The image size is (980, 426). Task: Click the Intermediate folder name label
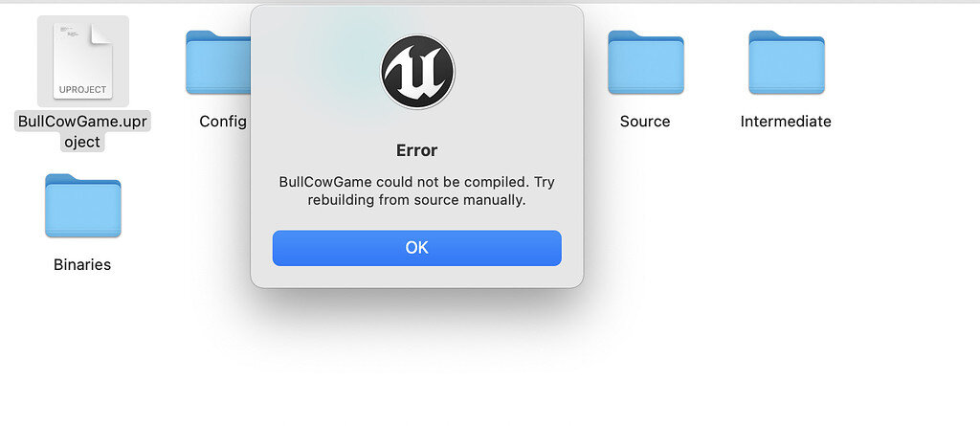tap(786, 122)
